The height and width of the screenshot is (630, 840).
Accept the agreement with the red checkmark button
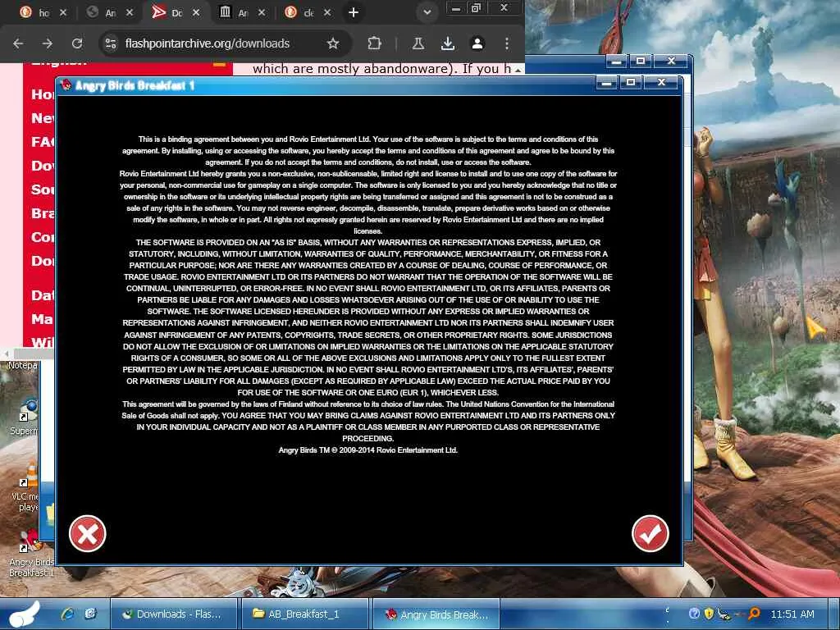pyautogui.click(x=650, y=533)
